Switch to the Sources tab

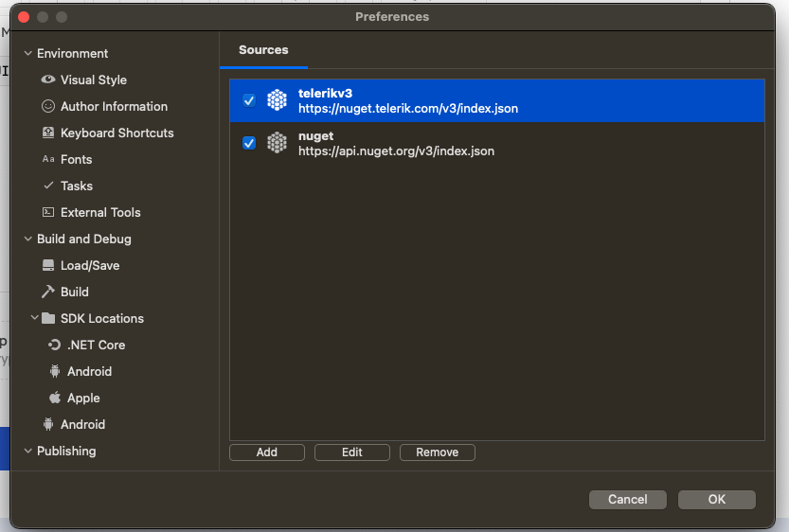tap(263, 49)
